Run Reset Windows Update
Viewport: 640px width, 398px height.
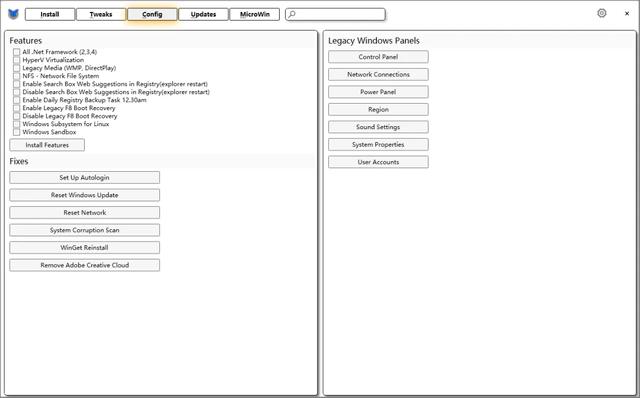pos(84,195)
